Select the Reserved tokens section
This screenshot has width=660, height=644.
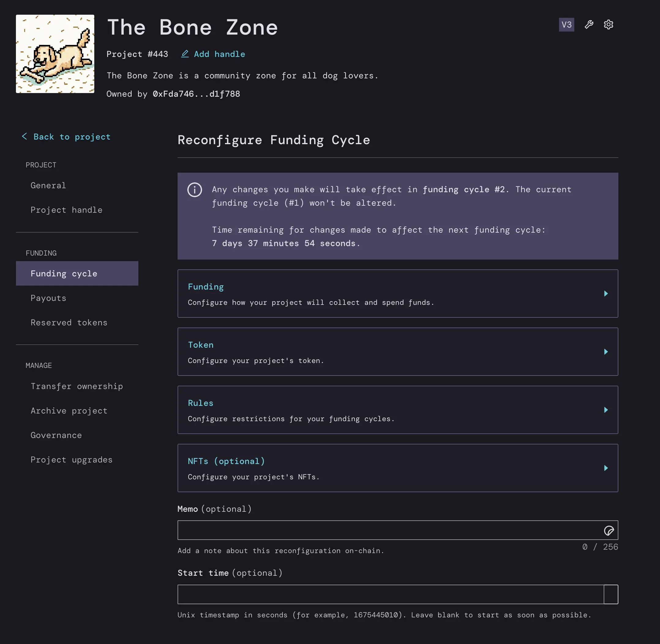coord(69,322)
